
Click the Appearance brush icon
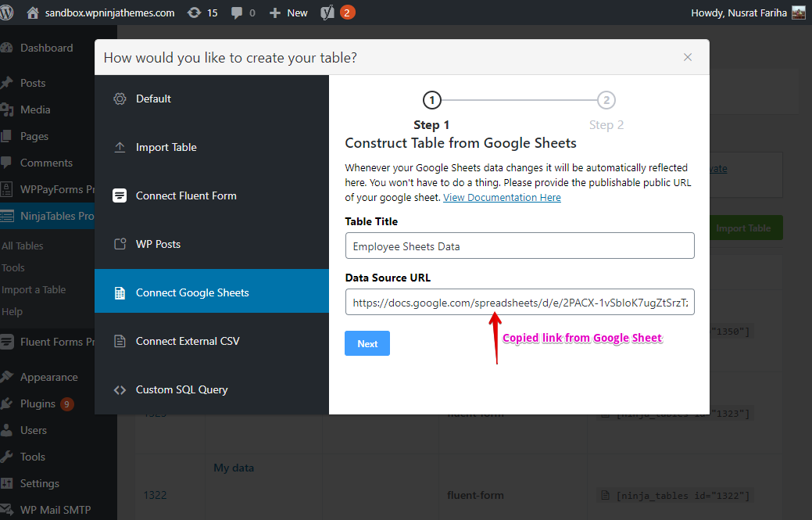pyautogui.click(x=6, y=377)
